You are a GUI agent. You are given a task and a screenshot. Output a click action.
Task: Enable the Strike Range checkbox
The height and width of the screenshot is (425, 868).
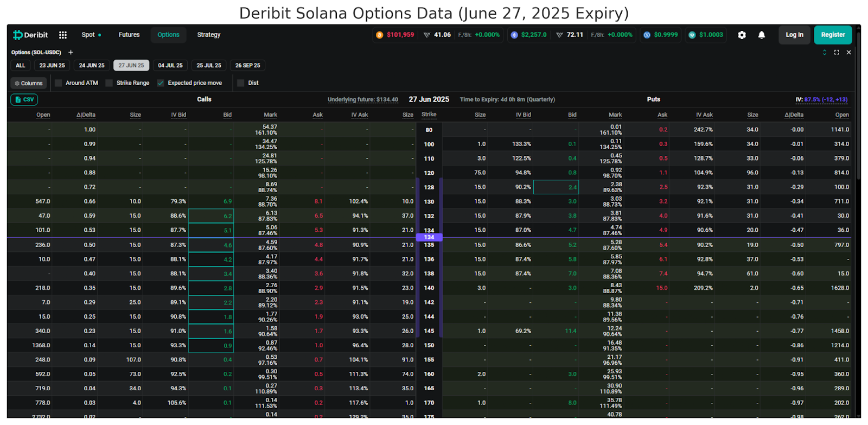110,83
